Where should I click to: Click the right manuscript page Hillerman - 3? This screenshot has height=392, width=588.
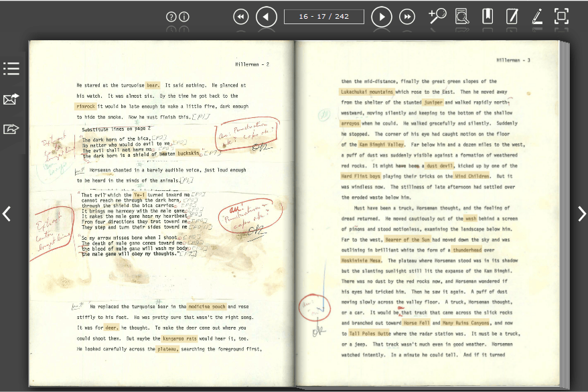[x=427, y=213]
